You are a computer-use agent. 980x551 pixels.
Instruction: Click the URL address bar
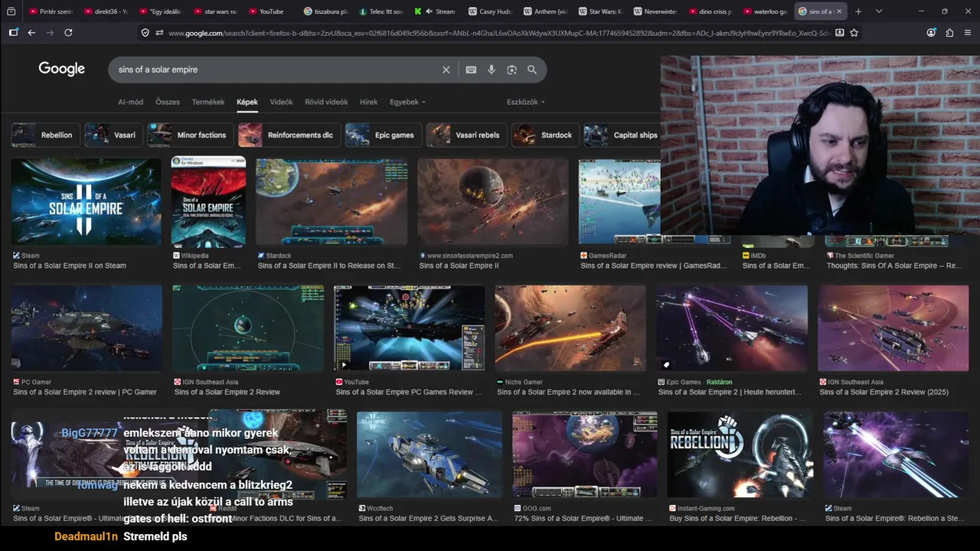click(x=498, y=33)
